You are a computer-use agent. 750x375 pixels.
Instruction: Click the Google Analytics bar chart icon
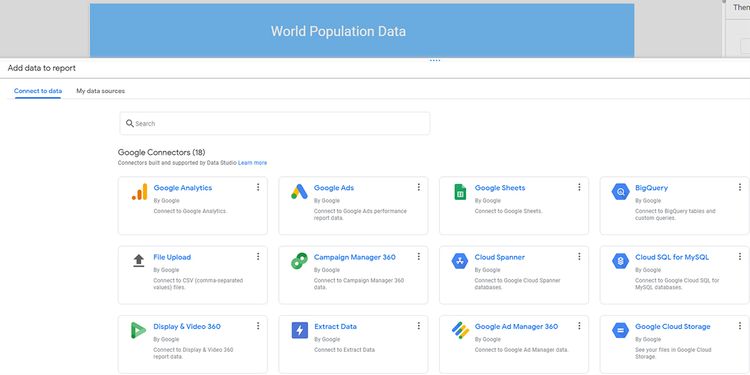coord(139,192)
